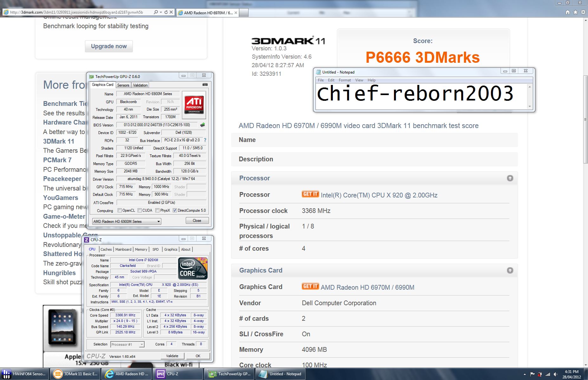Click the ATI Radeon logo in GPU-Z
588x380 pixels.
pos(194,105)
